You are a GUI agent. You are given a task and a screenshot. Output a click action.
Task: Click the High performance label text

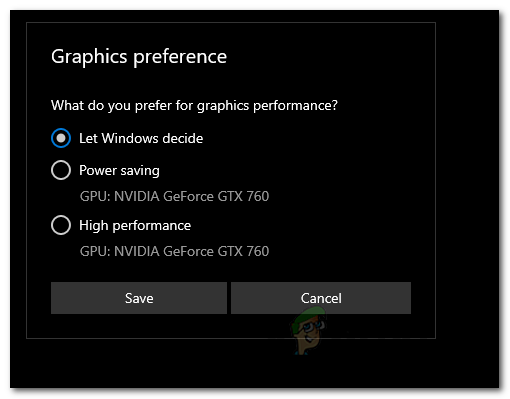pos(135,226)
